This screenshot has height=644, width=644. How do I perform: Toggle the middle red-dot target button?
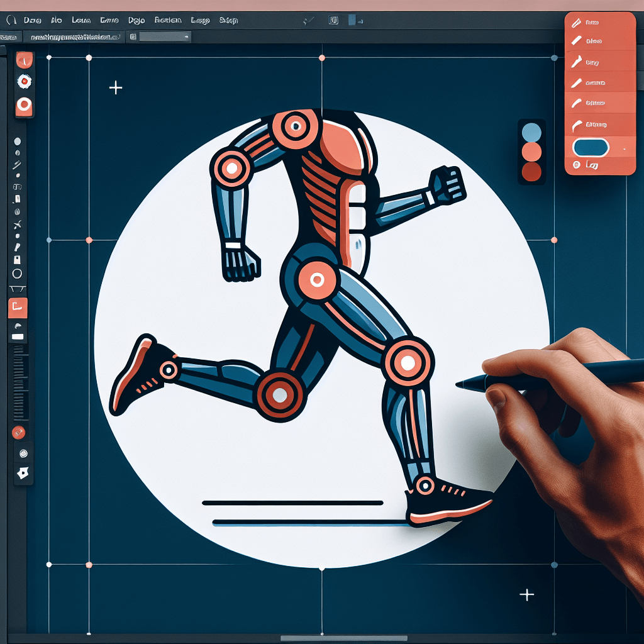point(24,81)
